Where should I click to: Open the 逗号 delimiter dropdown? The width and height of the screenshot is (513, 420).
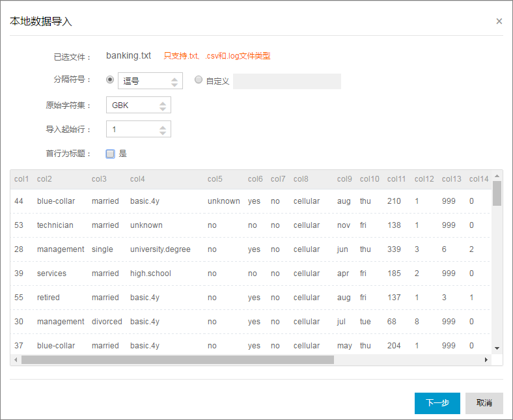point(150,81)
